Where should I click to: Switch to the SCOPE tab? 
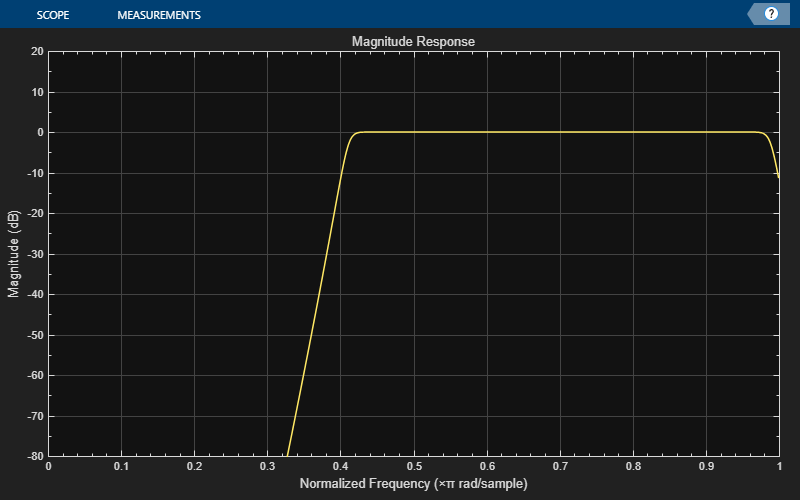pos(53,15)
